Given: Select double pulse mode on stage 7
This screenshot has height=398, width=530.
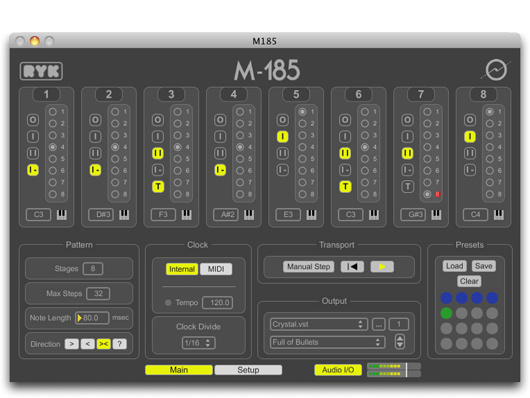Looking at the screenshot, I should [408, 153].
